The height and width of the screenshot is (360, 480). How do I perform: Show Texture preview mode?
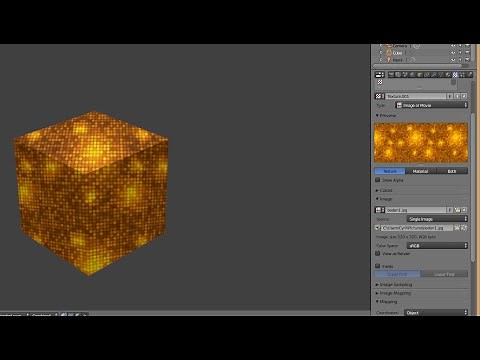[x=390, y=171]
